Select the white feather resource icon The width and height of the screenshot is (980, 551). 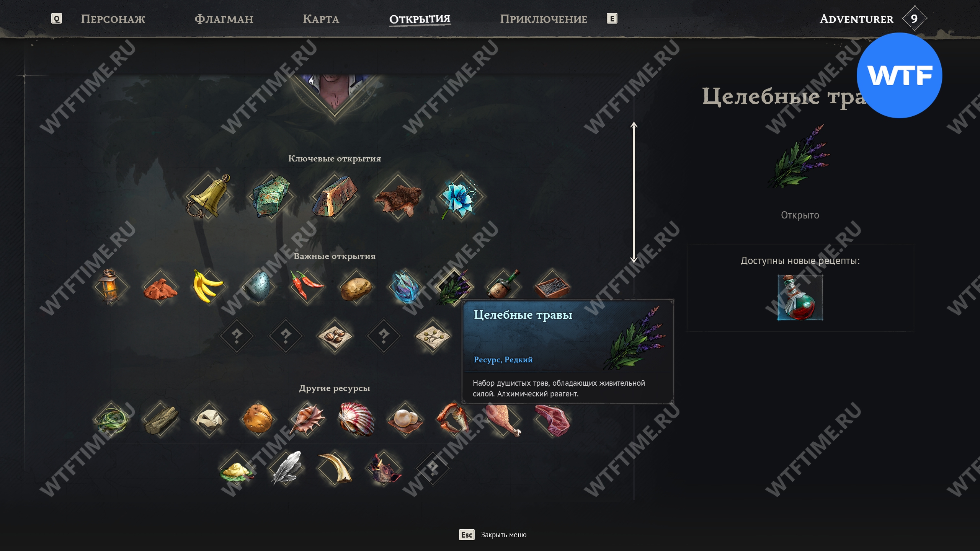pyautogui.click(x=286, y=468)
